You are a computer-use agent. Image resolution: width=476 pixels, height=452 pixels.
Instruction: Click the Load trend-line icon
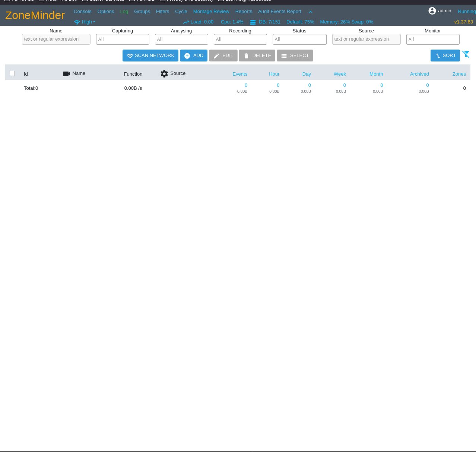[x=186, y=22]
